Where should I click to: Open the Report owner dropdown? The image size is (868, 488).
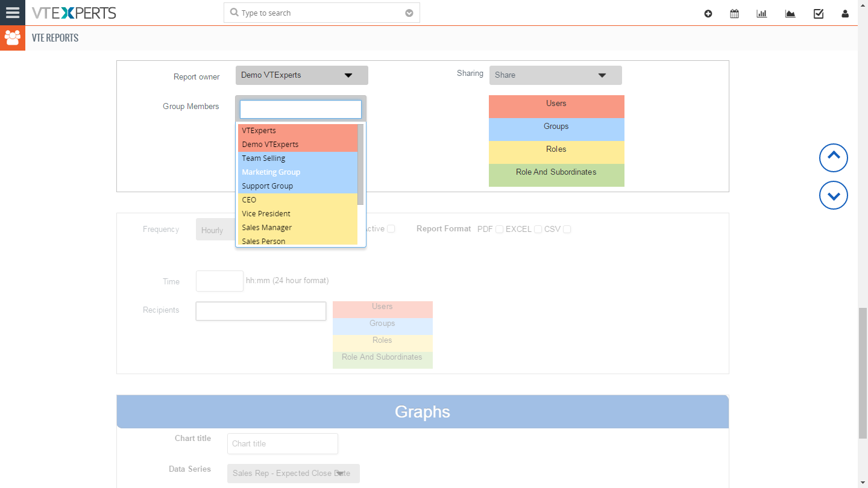(302, 75)
